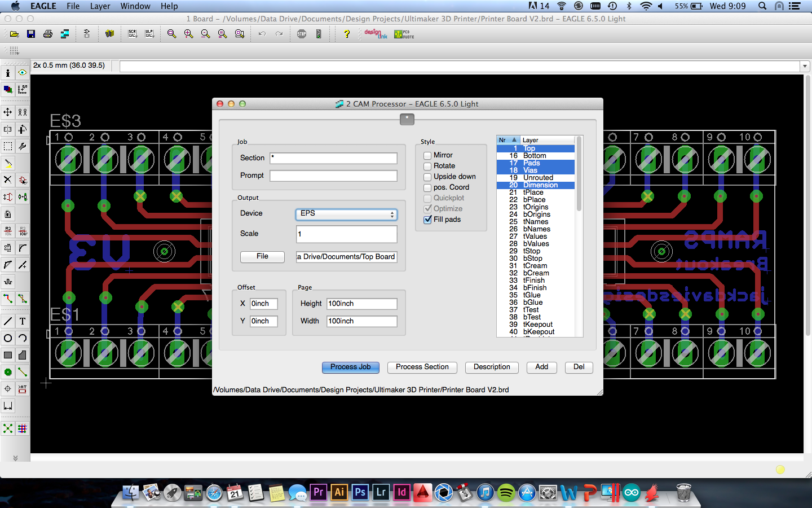Image resolution: width=812 pixels, height=508 pixels.
Task: Enable the pos. Coord checkbox
Action: click(427, 187)
